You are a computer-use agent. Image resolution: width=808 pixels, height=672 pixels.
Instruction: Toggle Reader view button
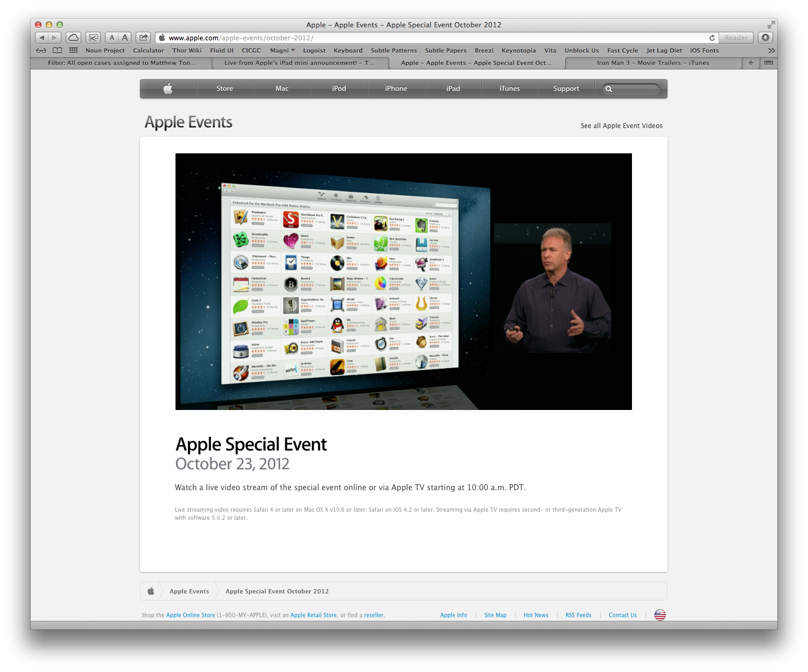(x=736, y=38)
